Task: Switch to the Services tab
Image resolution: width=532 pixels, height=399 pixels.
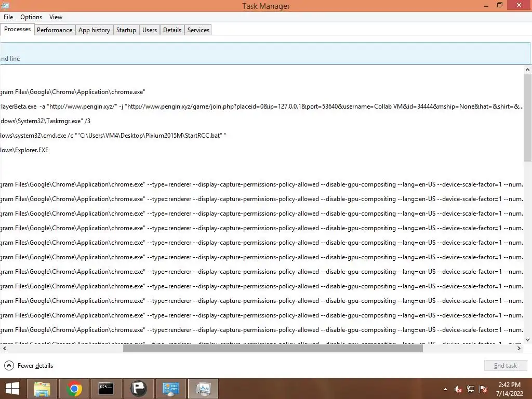Action: point(198,30)
